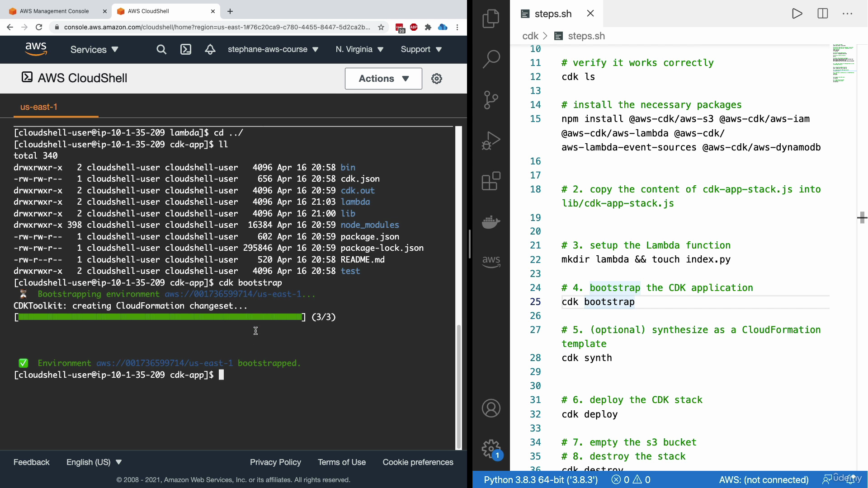This screenshot has width=868, height=488.
Task: Open the Terms of Use link
Action: pyautogui.click(x=342, y=462)
